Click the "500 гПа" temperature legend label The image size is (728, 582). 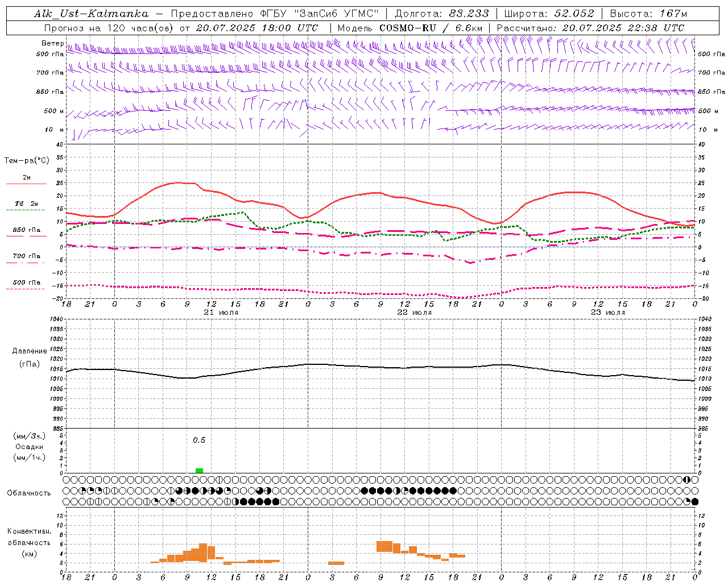(27, 282)
